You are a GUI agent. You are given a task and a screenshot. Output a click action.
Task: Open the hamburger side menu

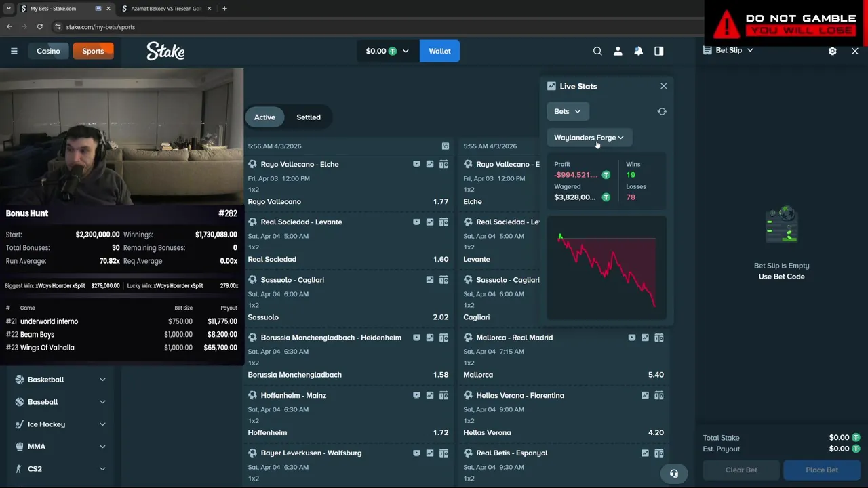coord(14,51)
